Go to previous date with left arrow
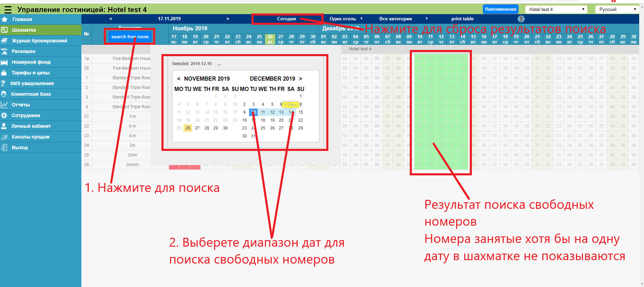 110,19
